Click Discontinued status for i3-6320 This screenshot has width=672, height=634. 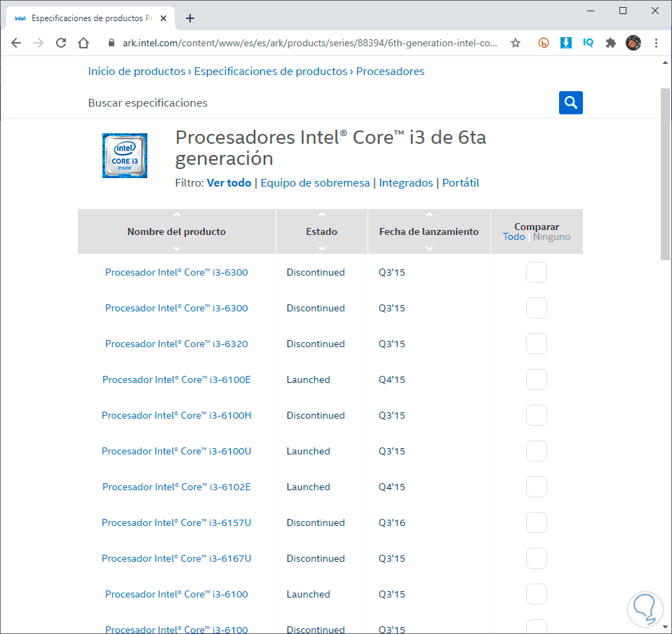316,344
